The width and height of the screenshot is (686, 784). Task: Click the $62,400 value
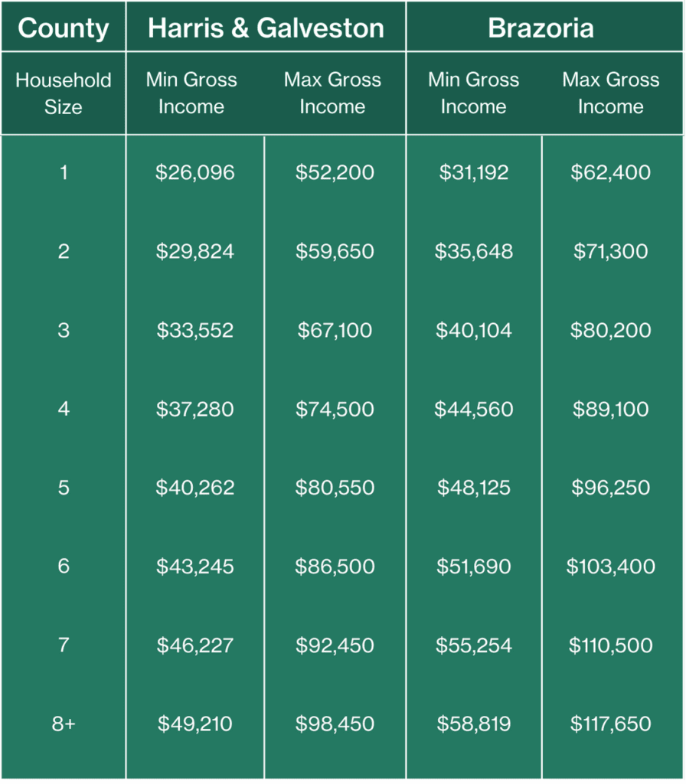click(x=610, y=173)
